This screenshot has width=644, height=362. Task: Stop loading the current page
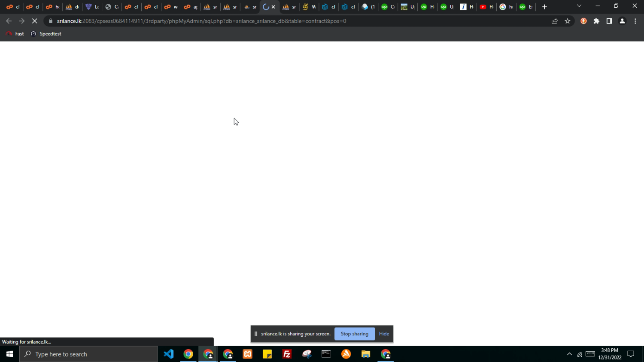(x=35, y=21)
